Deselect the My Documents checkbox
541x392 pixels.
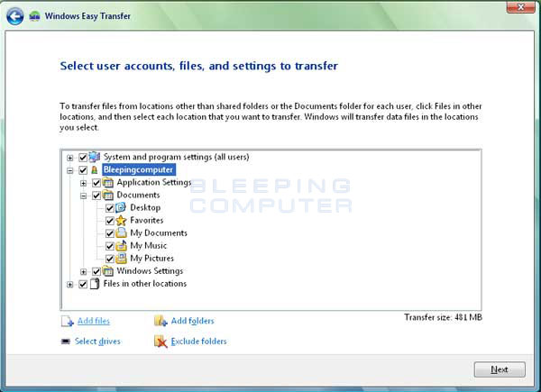[110, 233]
